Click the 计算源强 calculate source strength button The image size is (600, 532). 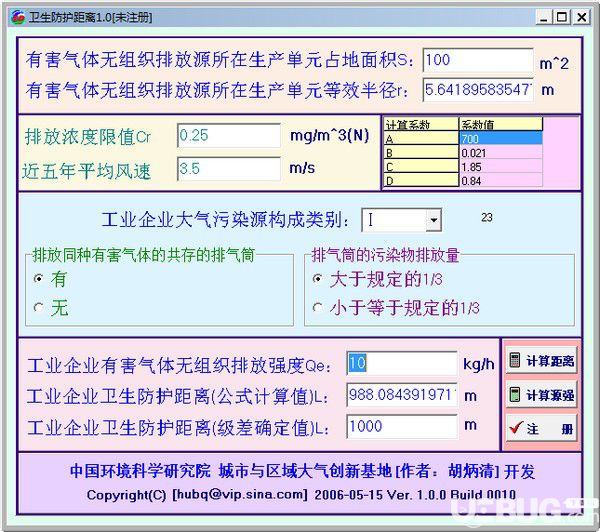point(541,395)
